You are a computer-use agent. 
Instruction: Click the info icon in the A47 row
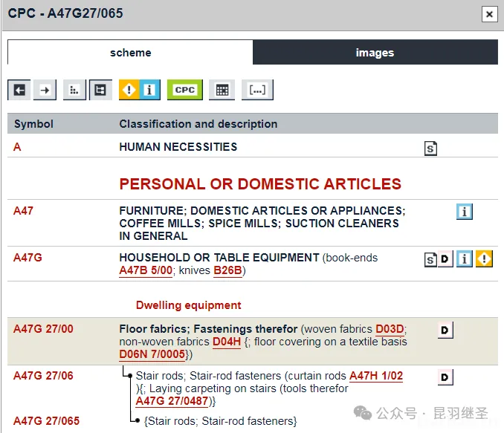coord(465,212)
